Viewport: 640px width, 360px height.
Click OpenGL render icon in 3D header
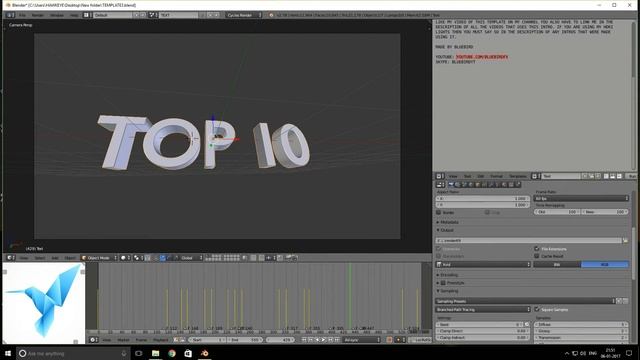click(288, 258)
